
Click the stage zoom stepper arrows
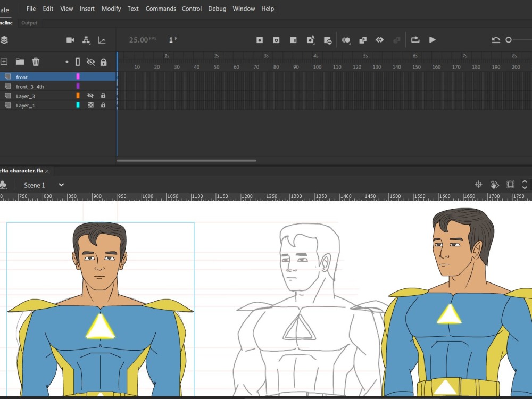coord(525,185)
